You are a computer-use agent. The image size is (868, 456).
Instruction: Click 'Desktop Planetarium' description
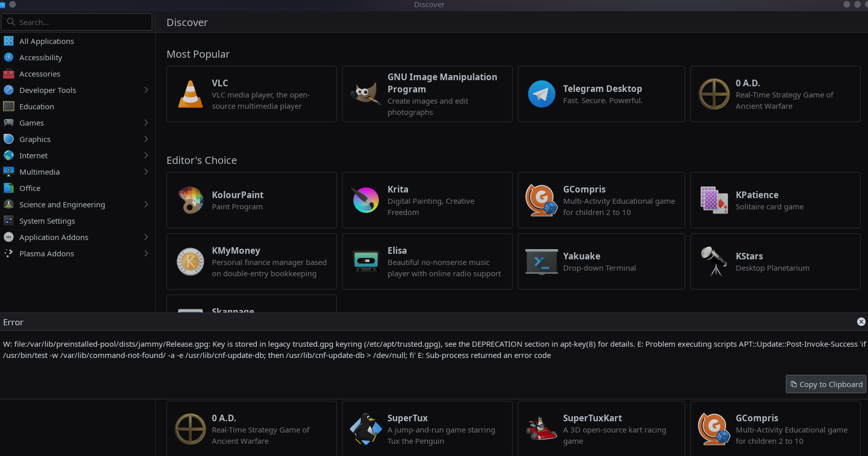(773, 268)
